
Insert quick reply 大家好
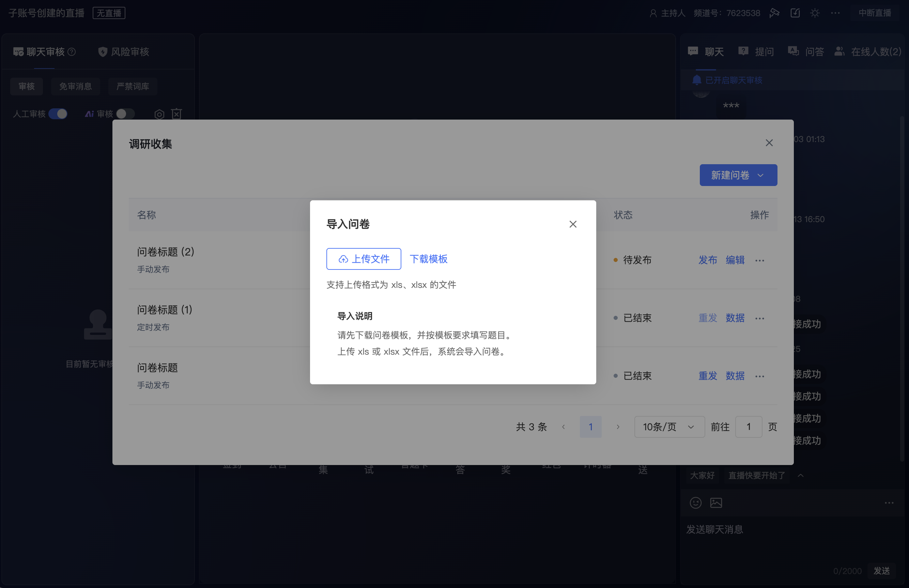tap(702, 475)
